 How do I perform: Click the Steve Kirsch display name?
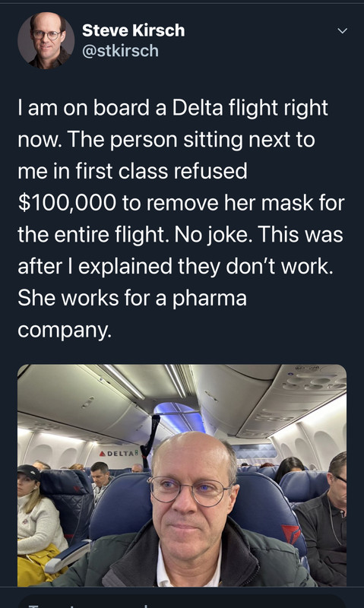(133, 30)
